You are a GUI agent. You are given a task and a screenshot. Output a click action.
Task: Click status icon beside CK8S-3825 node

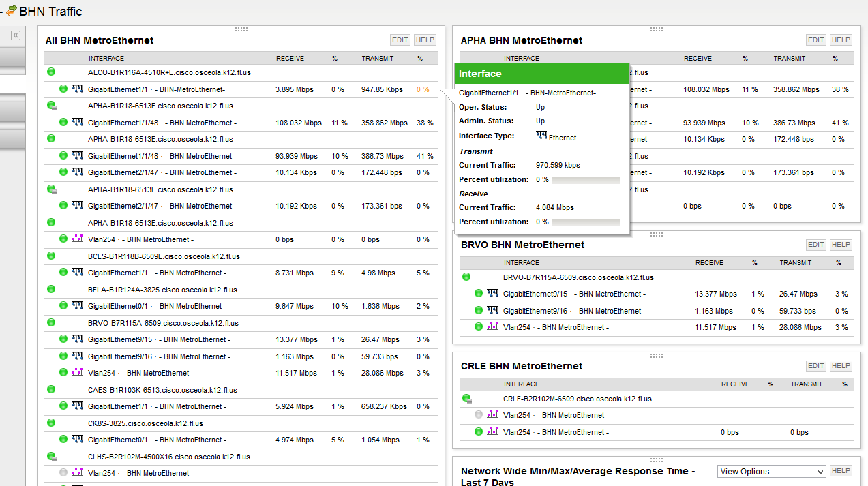click(51, 423)
